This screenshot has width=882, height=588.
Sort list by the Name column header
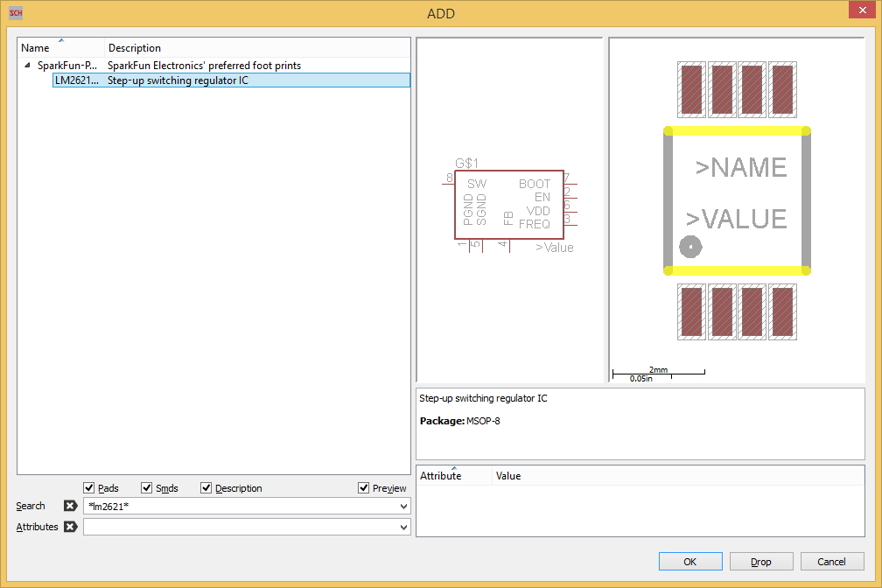[61, 48]
